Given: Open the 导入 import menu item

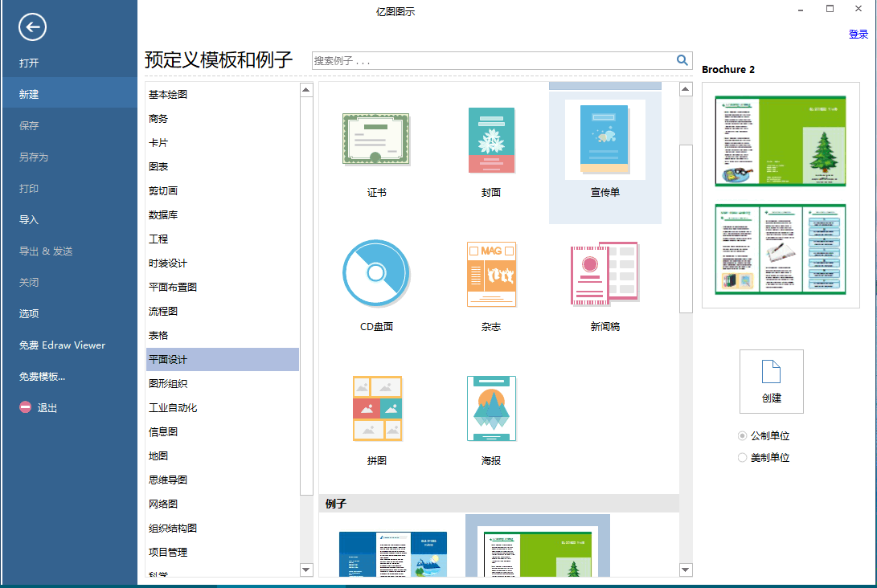Looking at the screenshot, I should 29,219.
